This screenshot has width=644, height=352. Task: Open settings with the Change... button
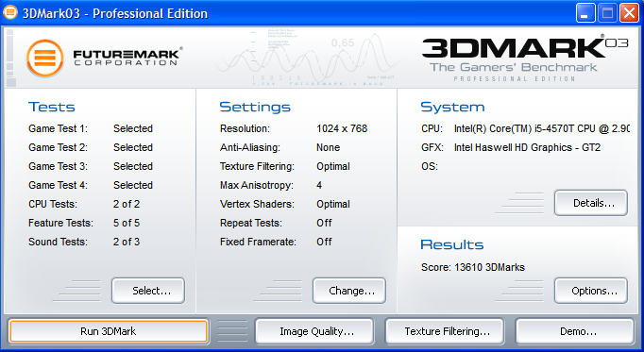click(x=349, y=291)
